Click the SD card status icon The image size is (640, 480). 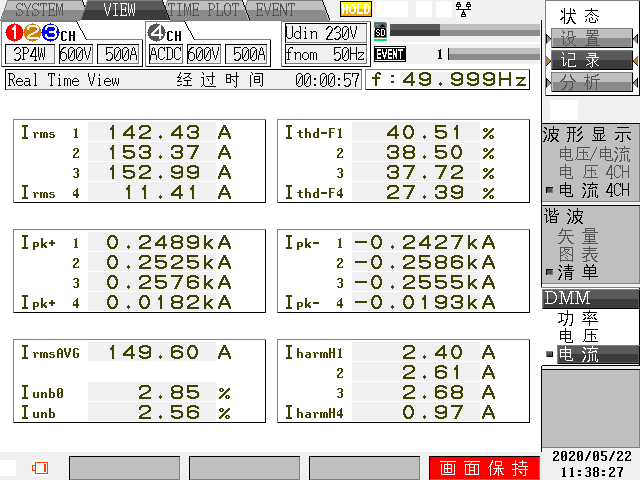point(380,31)
